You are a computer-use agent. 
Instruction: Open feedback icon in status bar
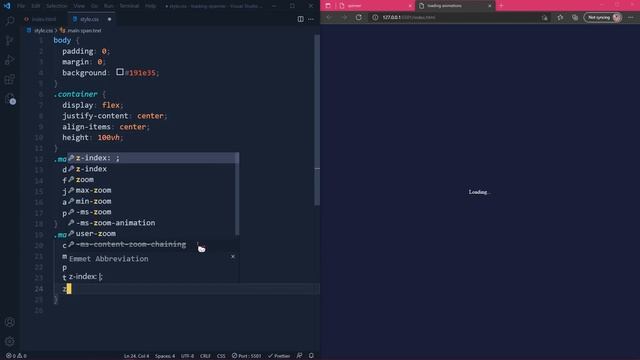299,356
